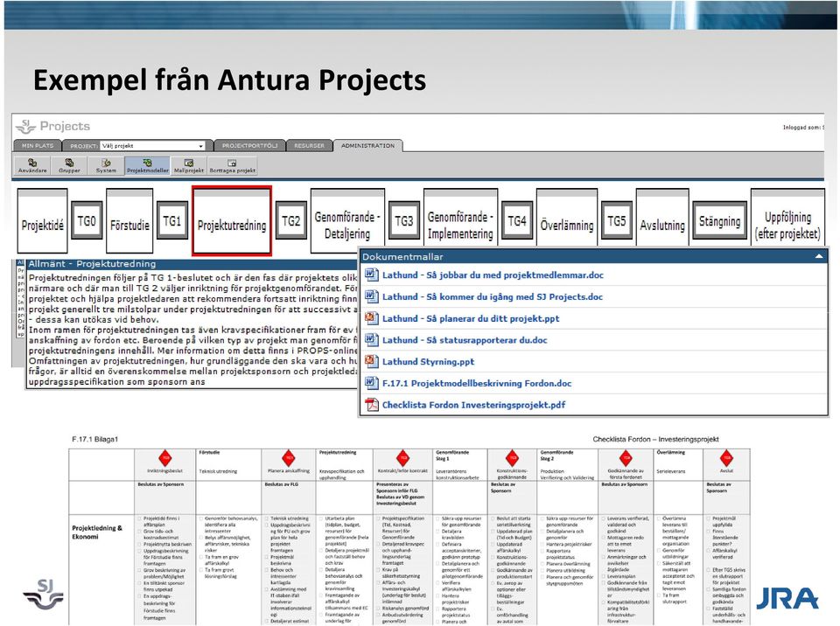This screenshot has width=840, height=626.
Task: Open Lathund - Så kommer du igång med SJ Projects.doc
Action: [x=493, y=296]
